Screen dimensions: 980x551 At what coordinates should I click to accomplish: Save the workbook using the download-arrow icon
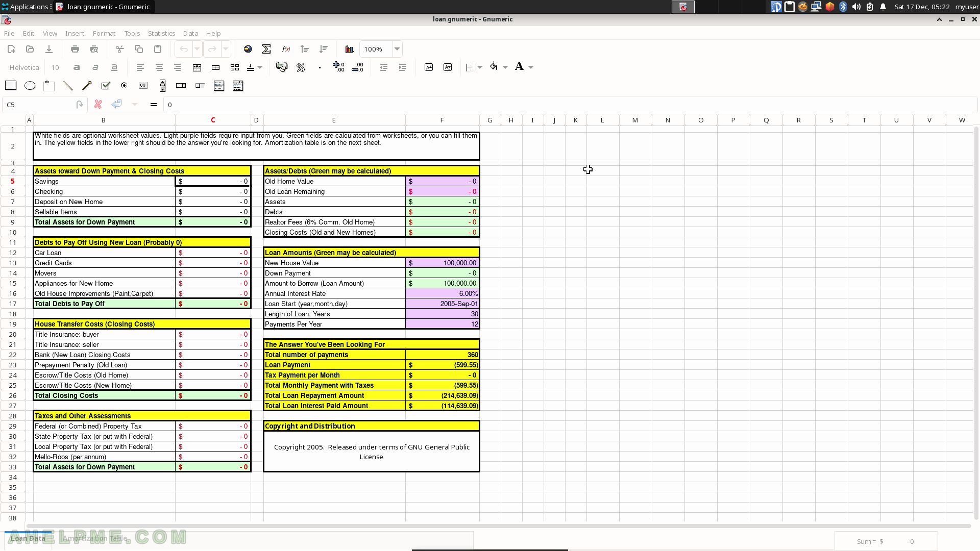coord(49,49)
